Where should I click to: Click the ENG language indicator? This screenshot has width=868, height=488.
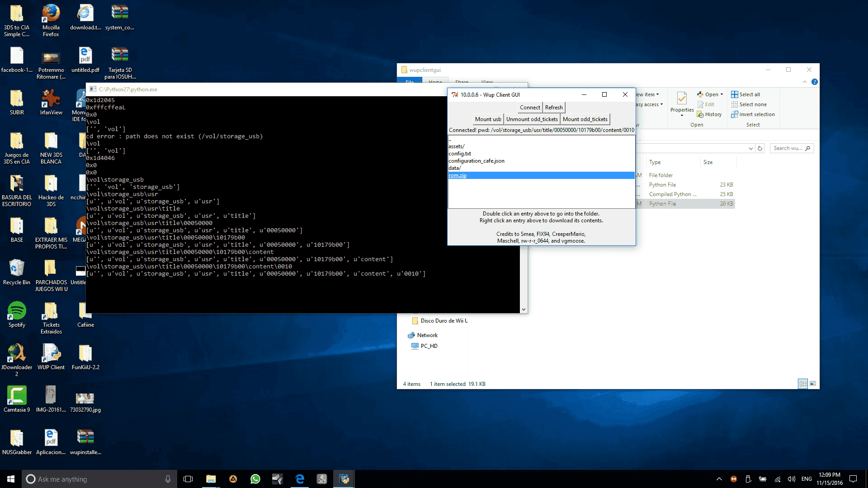click(807, 479)
